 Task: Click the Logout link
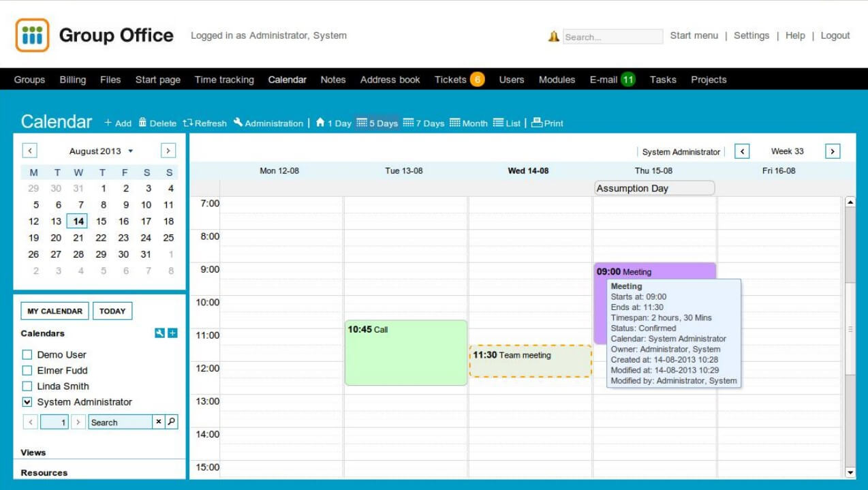coord(835,35)
